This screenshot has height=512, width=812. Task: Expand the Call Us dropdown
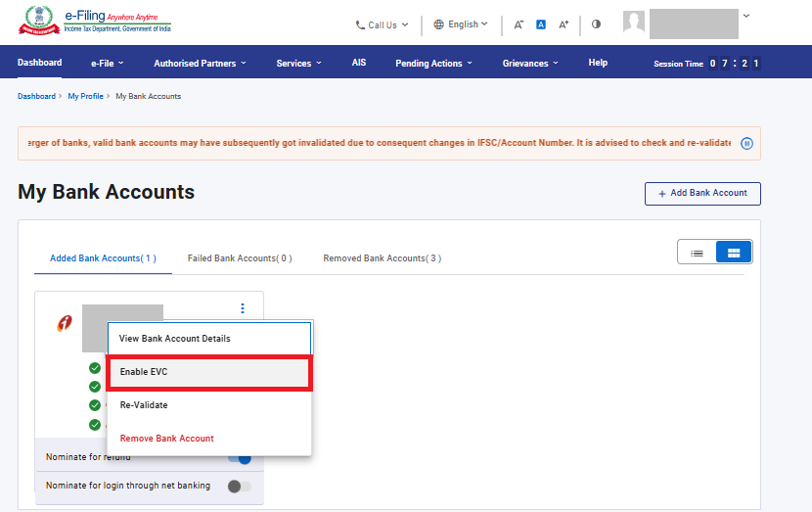coord(382,24)
